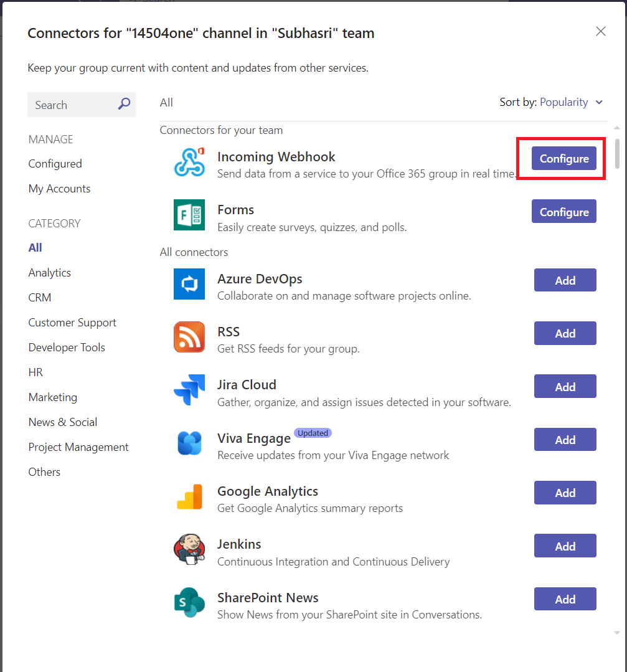The image size is (627, 672).
Task: Click the Viva Engage title text
Action: coord(253,438)
